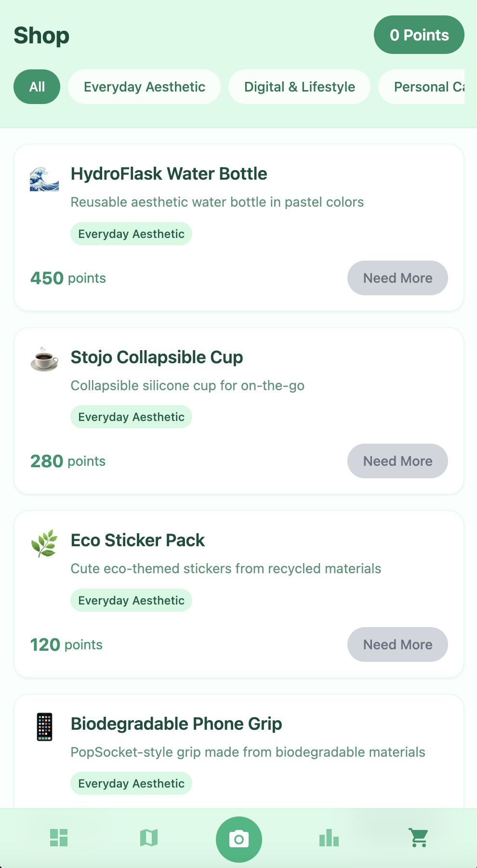Tap the round camera button
The image size is (477, 868).
239,839
